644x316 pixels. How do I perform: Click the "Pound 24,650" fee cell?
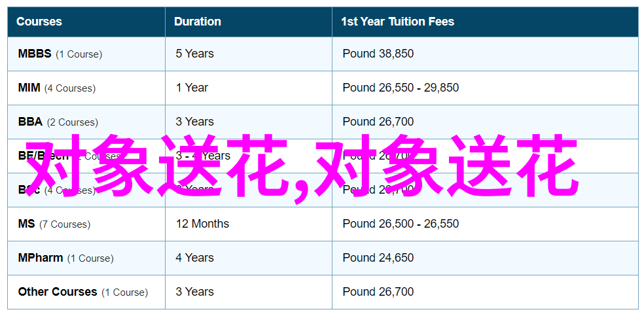pos(378,258)
